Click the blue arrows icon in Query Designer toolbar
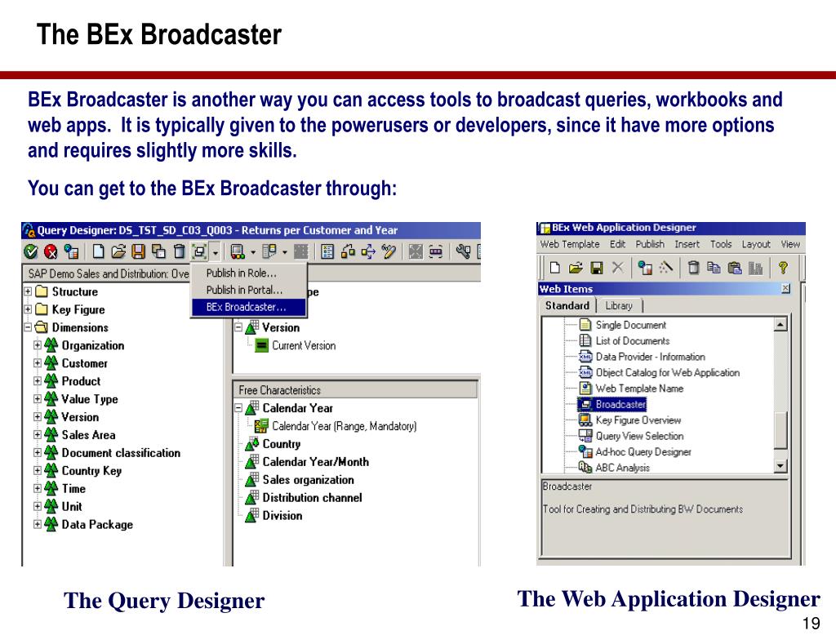 coord(368,251)
